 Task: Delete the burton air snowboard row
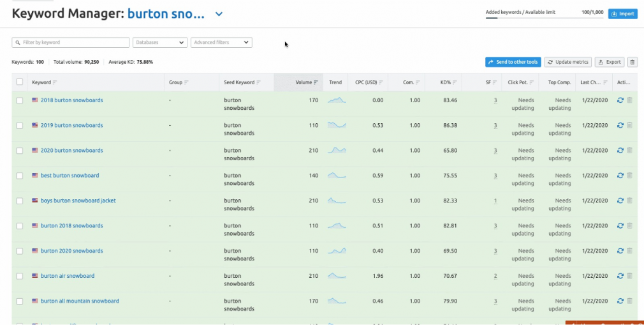click(629, 276)
